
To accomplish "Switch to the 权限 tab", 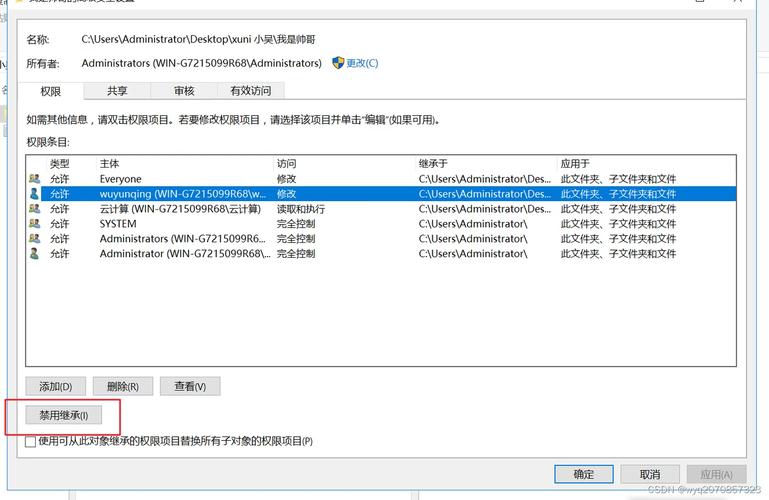I will pos(51,91).
